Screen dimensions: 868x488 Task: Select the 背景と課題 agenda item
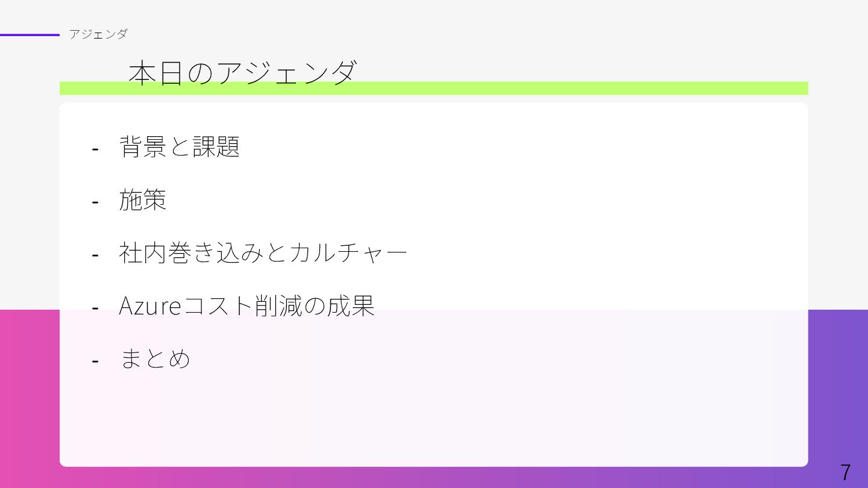pyautogui.click(x=180, y=146)
